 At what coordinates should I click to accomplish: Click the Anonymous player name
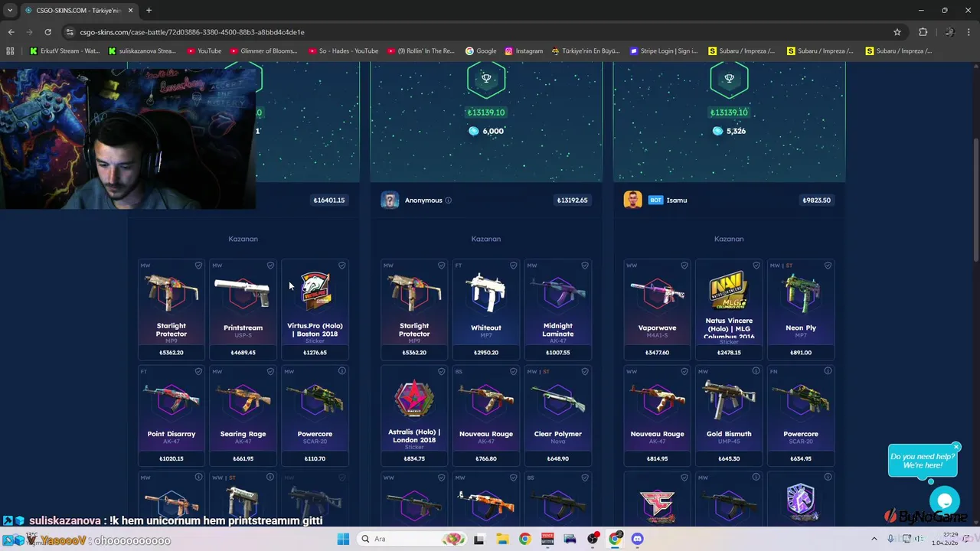(423, 201)
